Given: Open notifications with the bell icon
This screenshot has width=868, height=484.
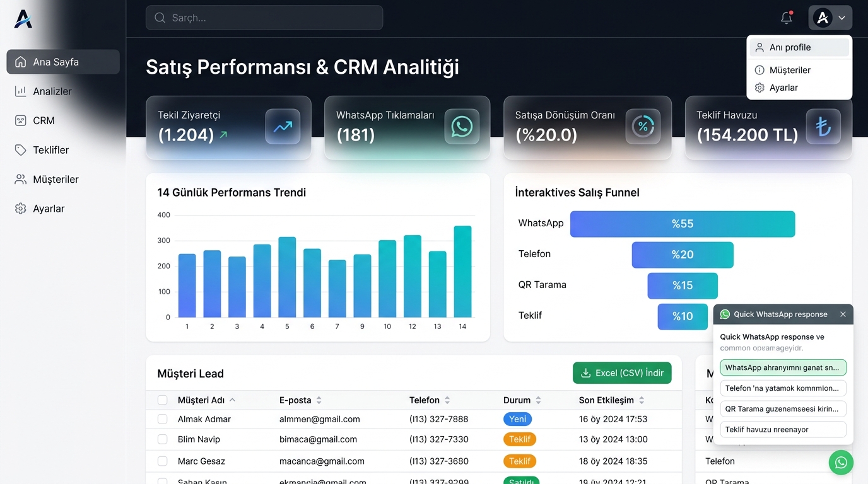Looking at the screenshot, I should (x=786, y=18).
